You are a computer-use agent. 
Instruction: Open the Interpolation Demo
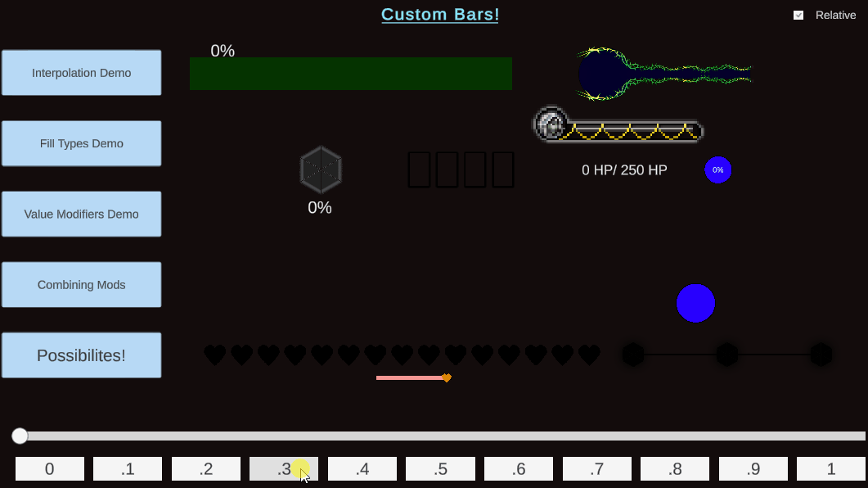[81, 73]
